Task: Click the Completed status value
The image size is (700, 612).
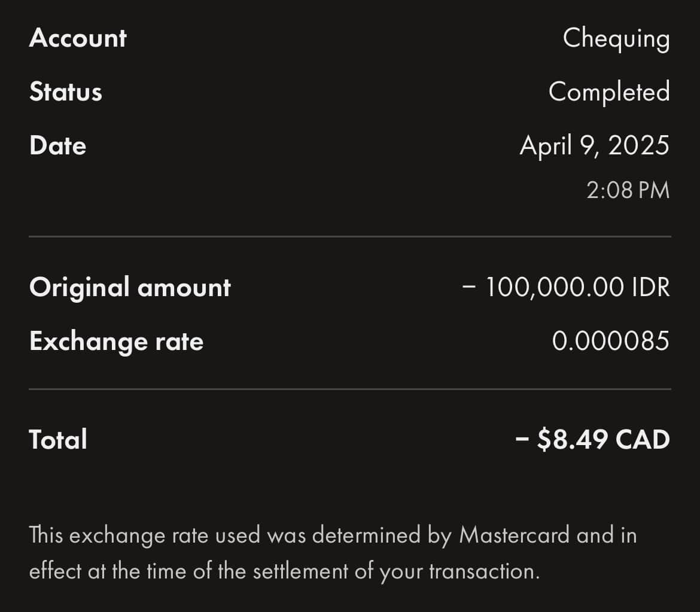Action: (608, 92)
